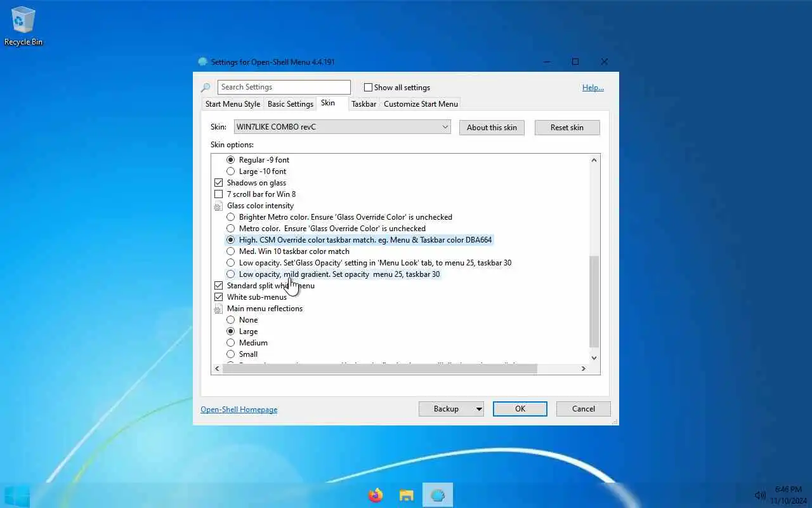
Task: Open the Skin dropdown WIN7LIKE COMBO revC
Action: 343,127
